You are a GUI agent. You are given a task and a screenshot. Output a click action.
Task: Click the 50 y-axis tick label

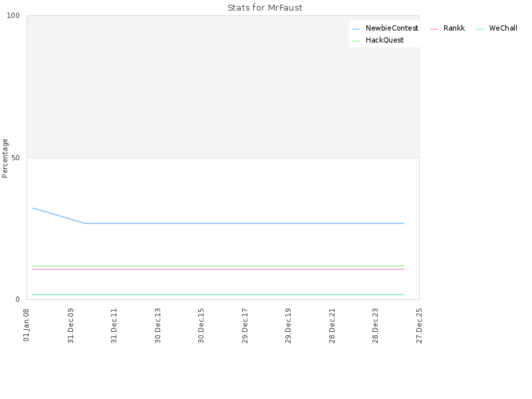tap(15, 158)
